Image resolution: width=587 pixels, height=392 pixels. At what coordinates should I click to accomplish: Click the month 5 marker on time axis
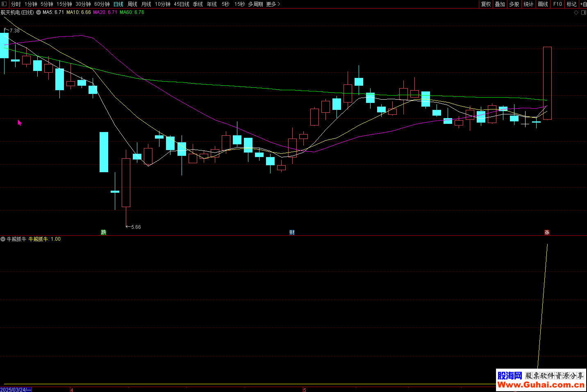point(305,390)
